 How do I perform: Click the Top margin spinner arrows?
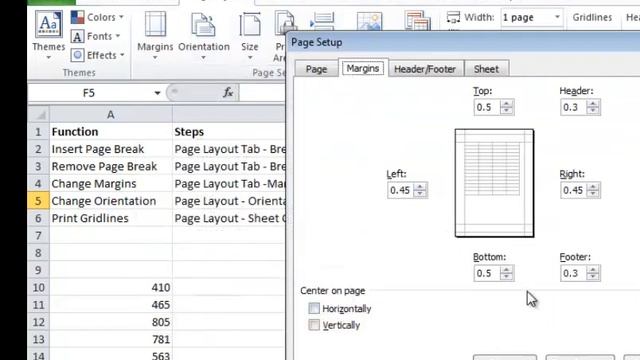[x=507, y=107]
